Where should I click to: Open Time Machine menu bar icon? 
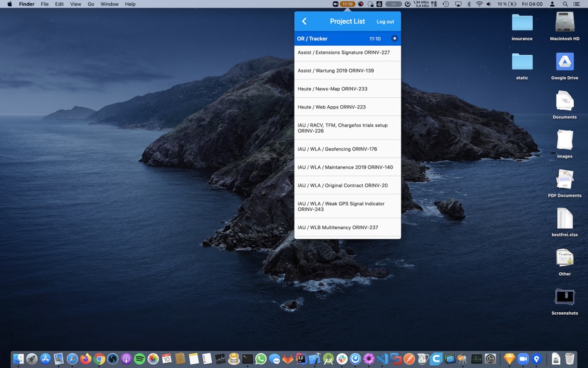(x=446, y=4)
